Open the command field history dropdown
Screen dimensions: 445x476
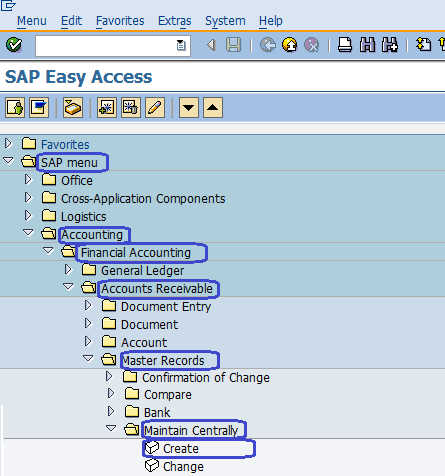pos(181,45)
